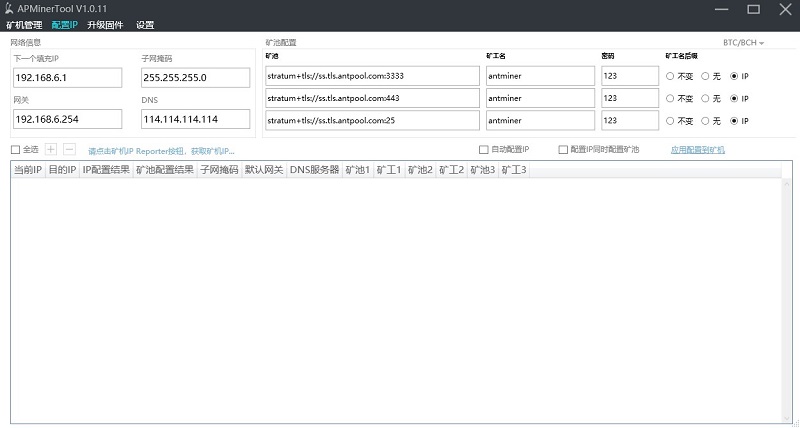800x428 pixels.
Task: Maximize the APMinerTool window
Action: coord(753,9)
